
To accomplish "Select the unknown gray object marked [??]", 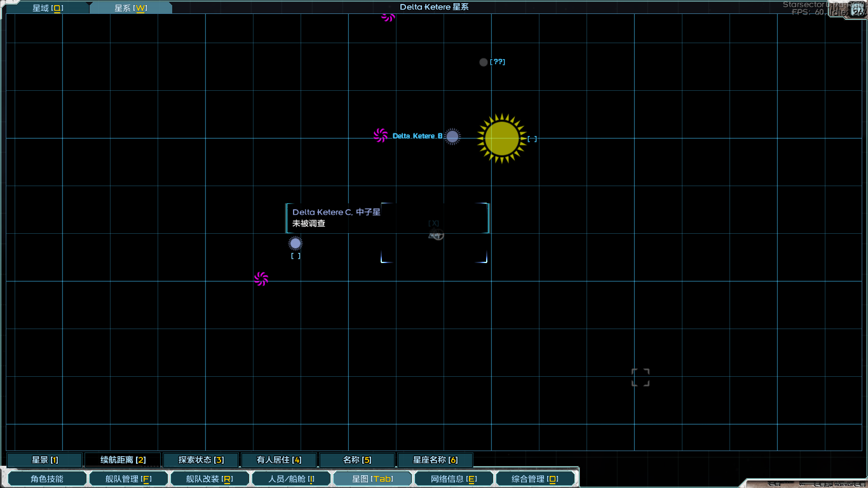I will [484, 62].
